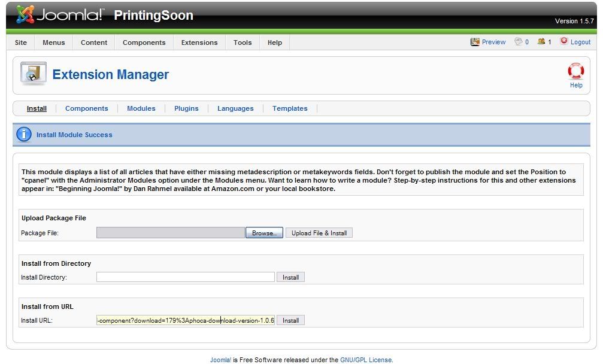The width and height of the screenshot is (603, 364).
Task: Open the Site menu
Action: tap(21, 43)
